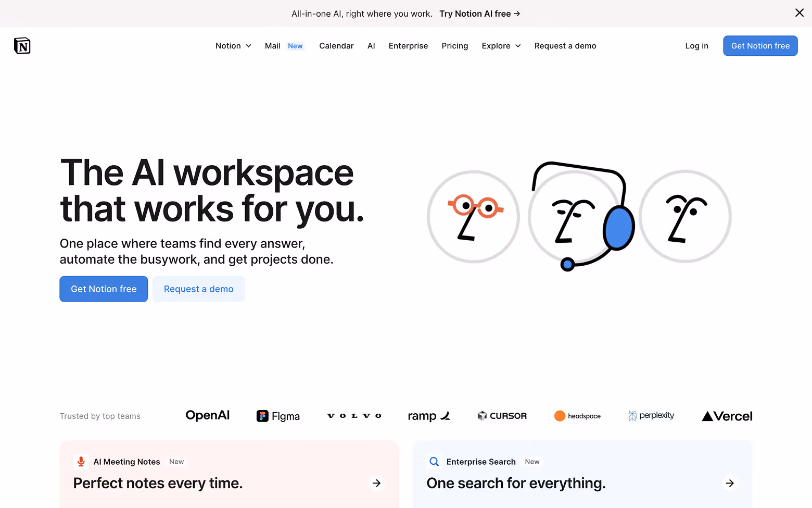Select the Figma logo
This screenshot has height=508, width=812.
coord(278,416)
